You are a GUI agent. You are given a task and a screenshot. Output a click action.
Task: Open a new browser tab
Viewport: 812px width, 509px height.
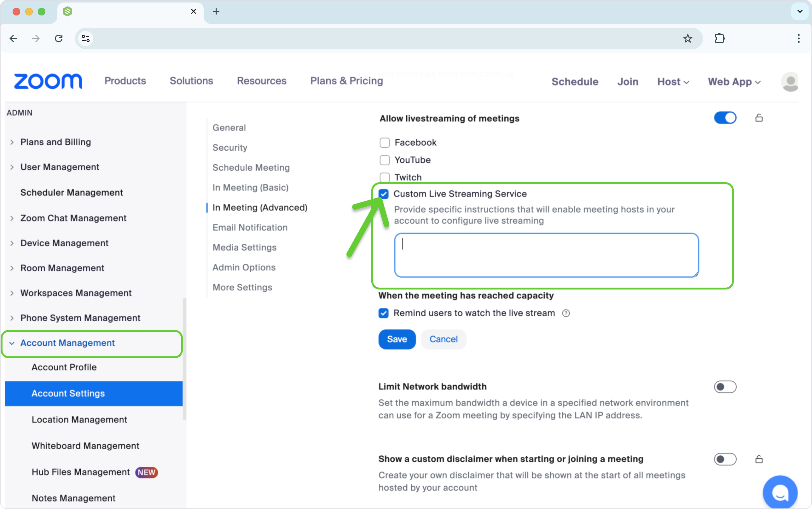coord(216,11)
